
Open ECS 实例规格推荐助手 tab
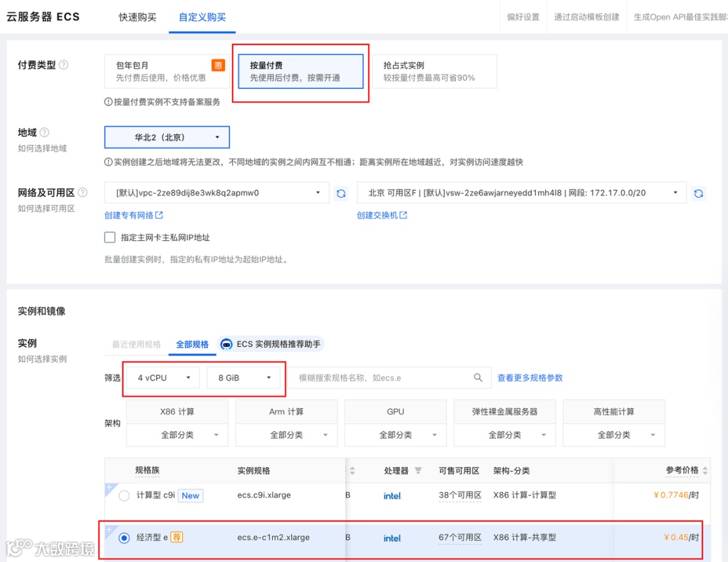click(271, 345)
